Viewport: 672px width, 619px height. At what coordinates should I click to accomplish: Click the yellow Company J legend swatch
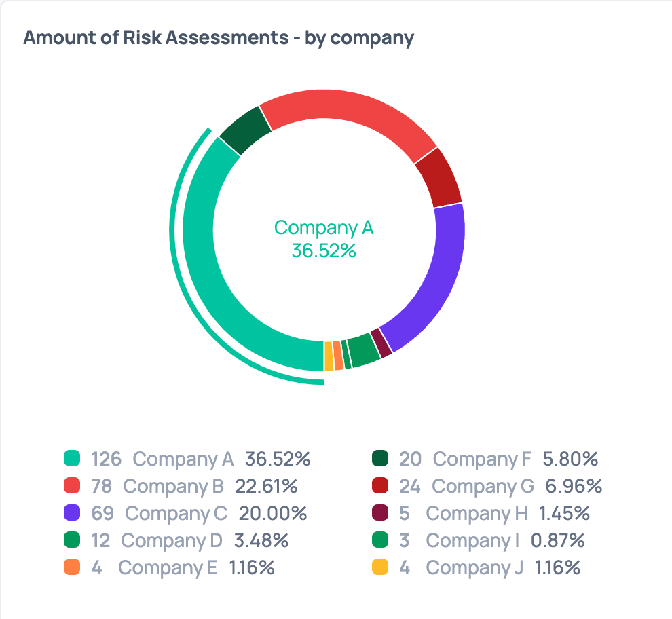[x=379, y=567]
